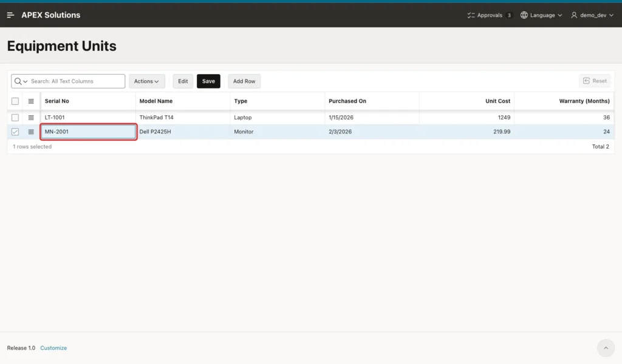
Task: Check the LT-1001 row checkbox
Action: pyautogui.click(x=15, y=118)
